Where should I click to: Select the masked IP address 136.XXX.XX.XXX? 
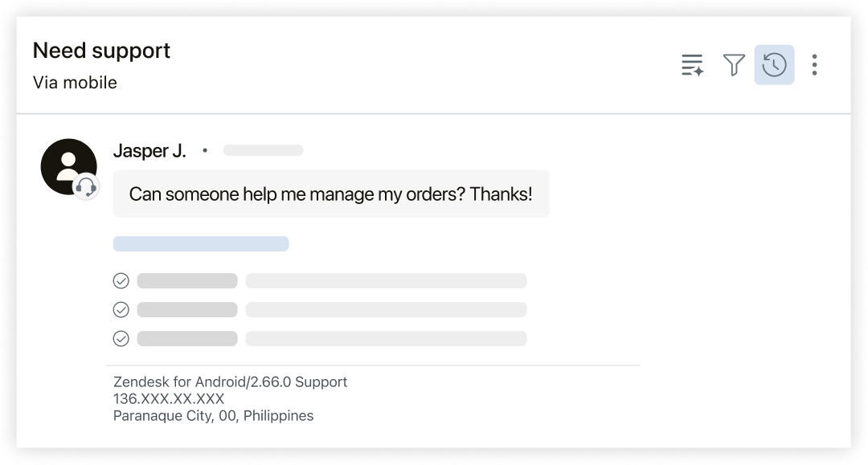(168, 398)
